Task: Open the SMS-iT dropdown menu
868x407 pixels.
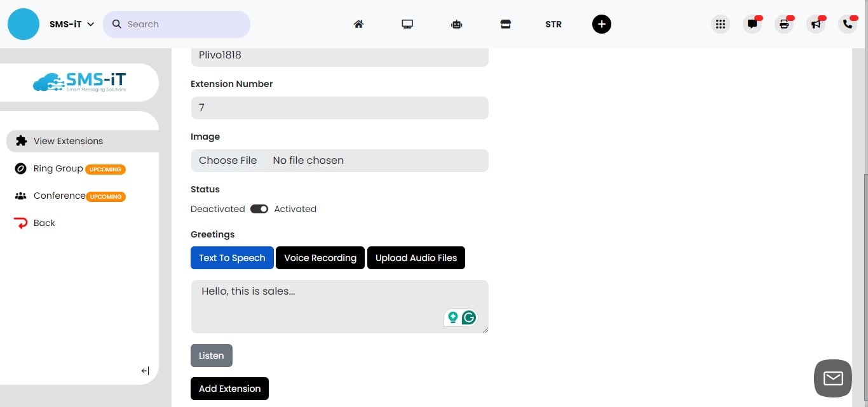Action: [71, 23]
